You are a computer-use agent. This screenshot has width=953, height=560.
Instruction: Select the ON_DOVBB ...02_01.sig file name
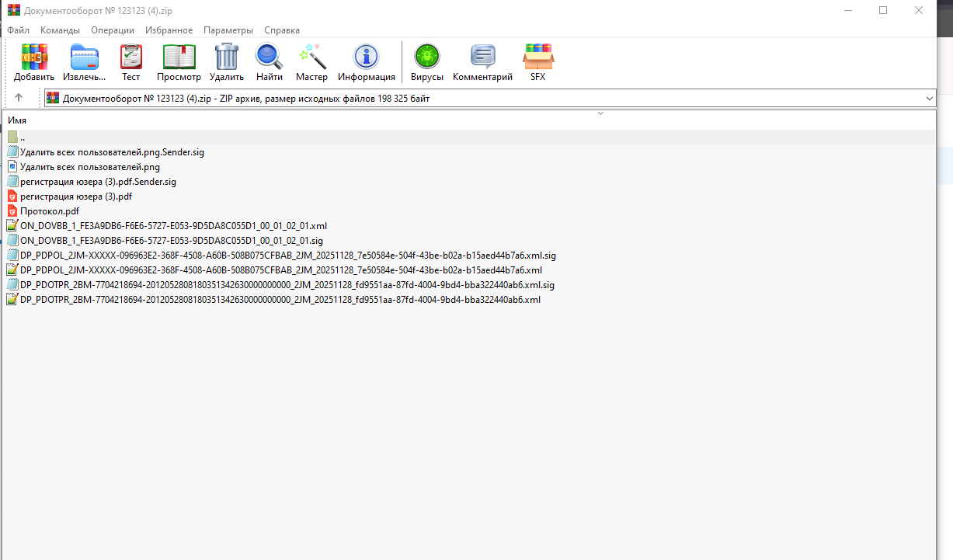pos(172,241)
